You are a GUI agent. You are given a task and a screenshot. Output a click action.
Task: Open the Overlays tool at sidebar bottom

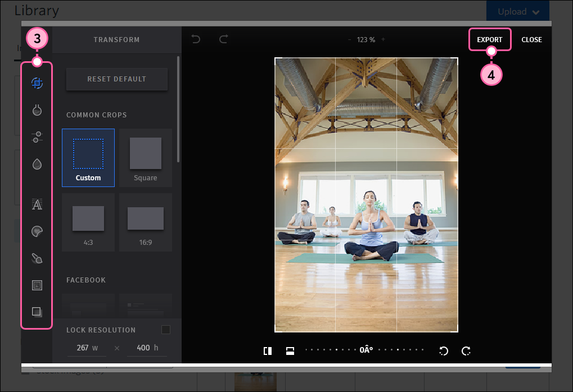click(x=36, y=312)
